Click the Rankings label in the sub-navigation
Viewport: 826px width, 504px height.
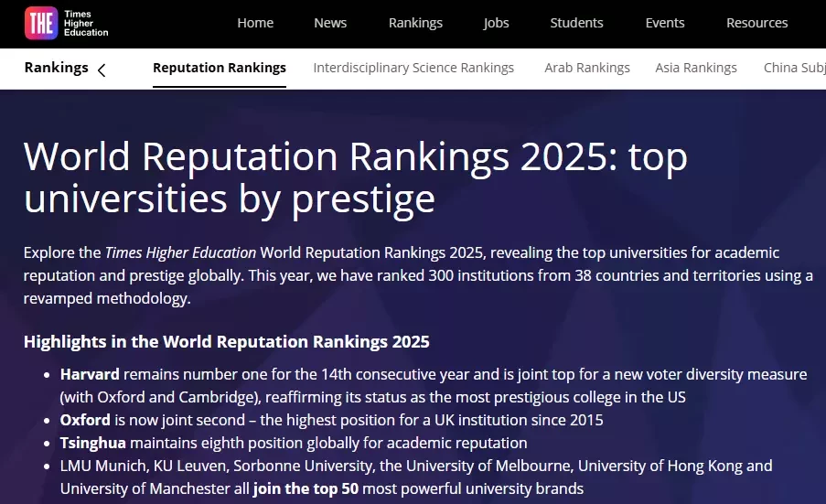57,68
